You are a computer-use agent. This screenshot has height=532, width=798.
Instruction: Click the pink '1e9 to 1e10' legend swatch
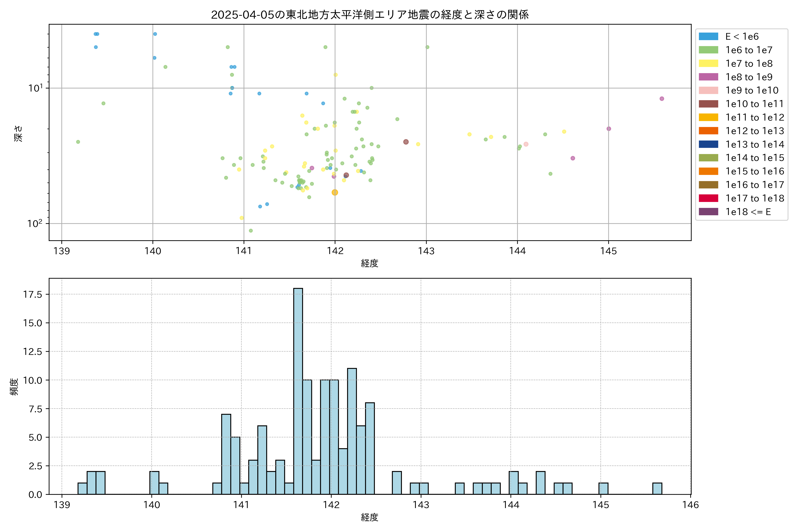(708, 91)
